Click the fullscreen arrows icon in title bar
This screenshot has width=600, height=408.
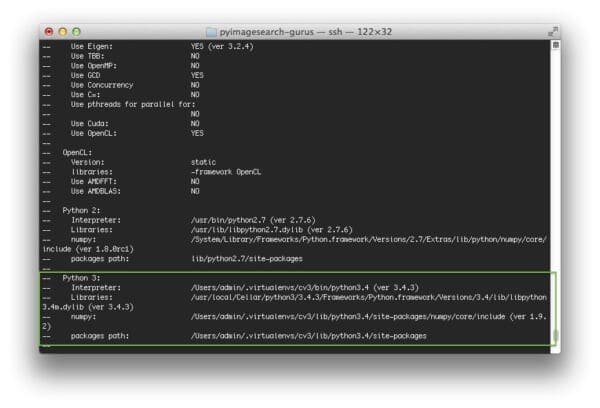553,32
